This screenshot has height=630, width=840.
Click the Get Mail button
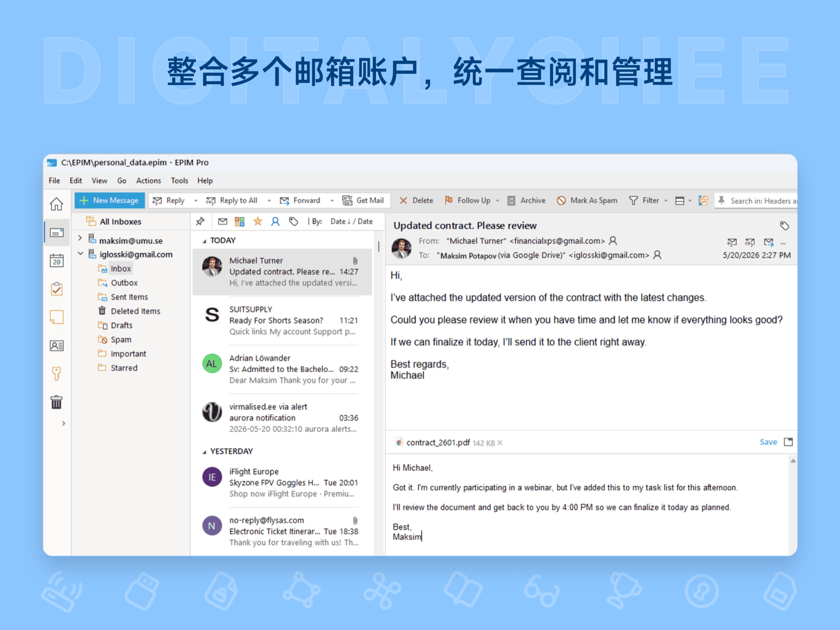(363, 201)
